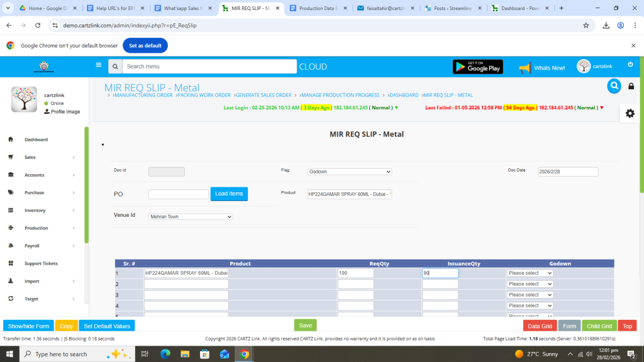The width and height of the screenshot is (644, 362).
Task: Open the Venue Id dropdown Mehran Town
Action: click(191, 217)
